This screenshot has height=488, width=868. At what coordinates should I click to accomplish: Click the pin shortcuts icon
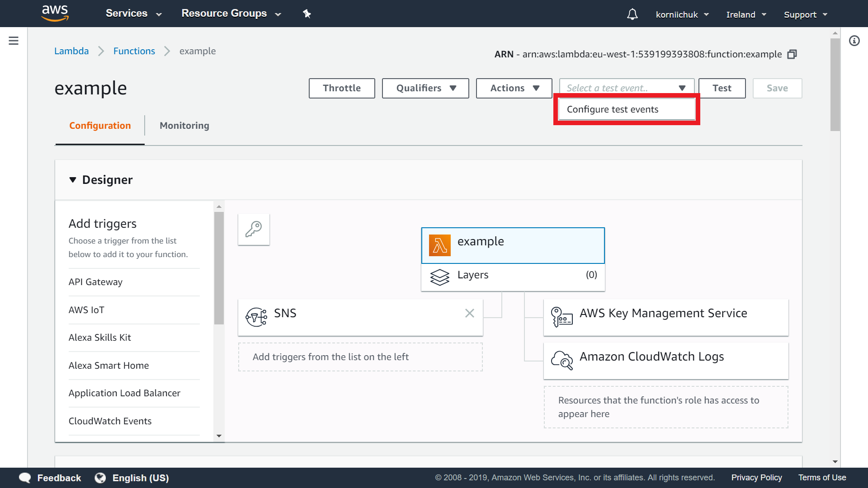[307, 14]
